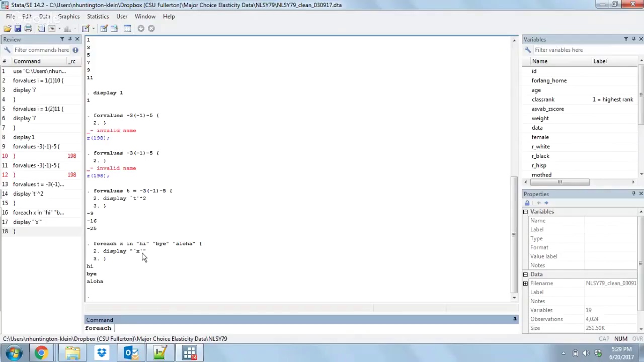Screen dimensions: 644x362
Task: Click the Log begin/close toolbar icon
Action: tap(41, 29)
